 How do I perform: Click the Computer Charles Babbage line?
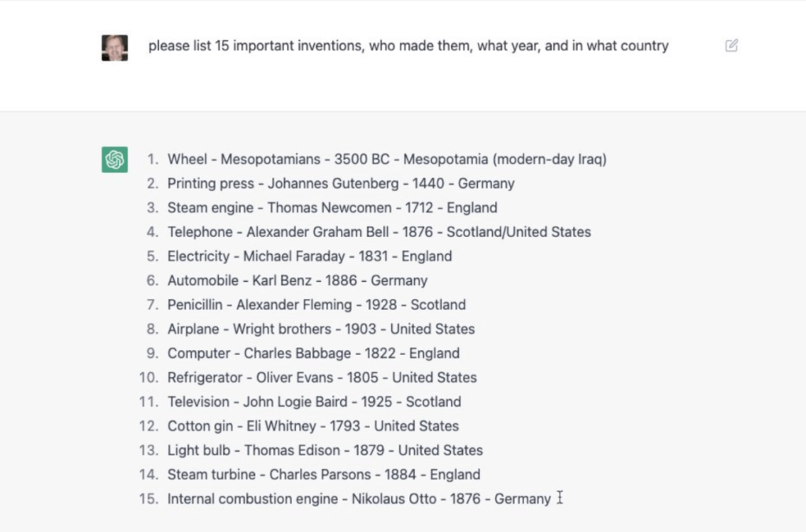coord(312,354)
